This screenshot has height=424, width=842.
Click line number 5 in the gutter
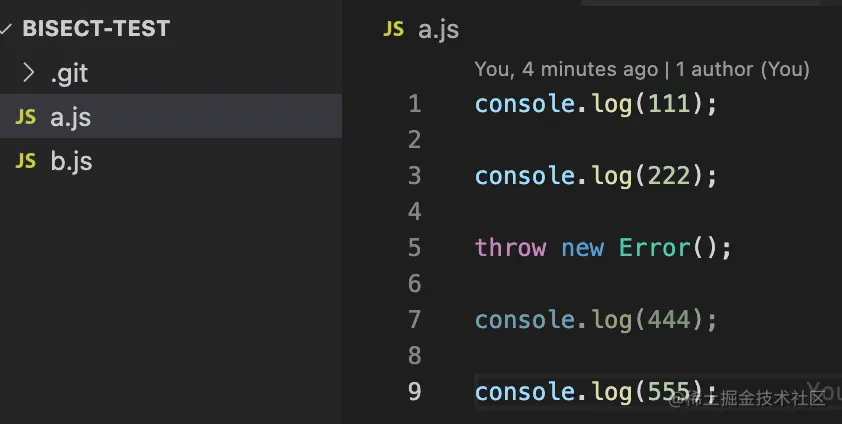click(415, 248)
